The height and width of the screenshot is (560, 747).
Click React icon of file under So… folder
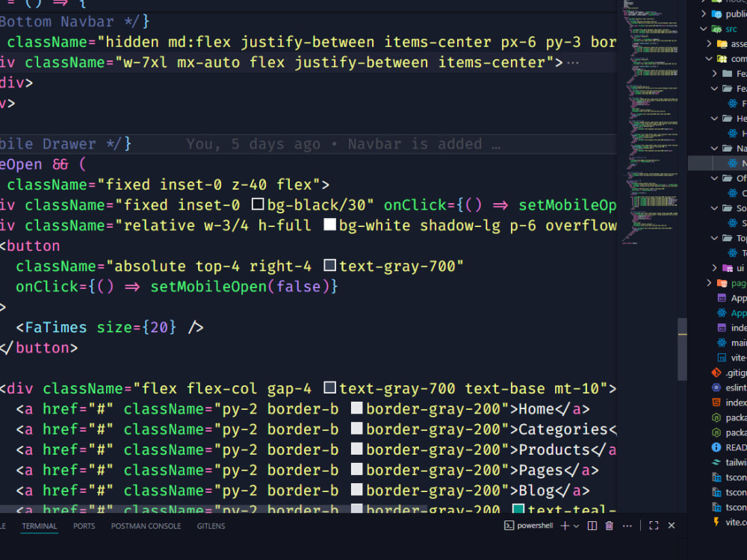coord(733,223)
